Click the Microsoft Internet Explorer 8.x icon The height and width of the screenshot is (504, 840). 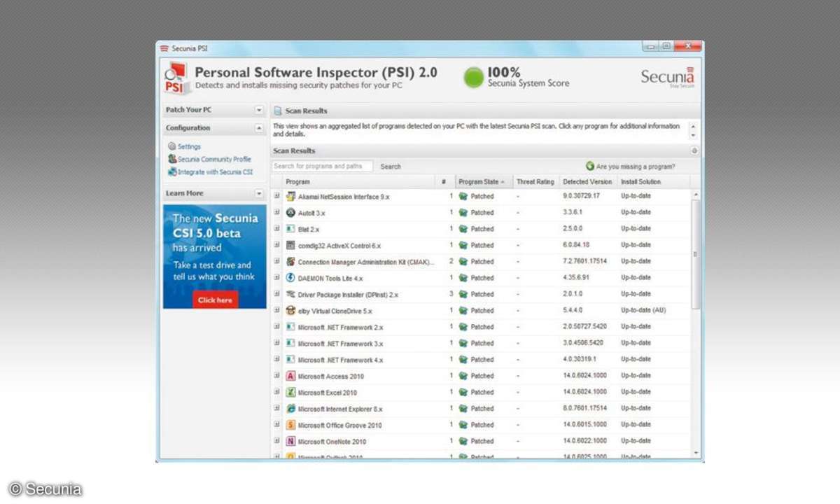coord(291,409)
